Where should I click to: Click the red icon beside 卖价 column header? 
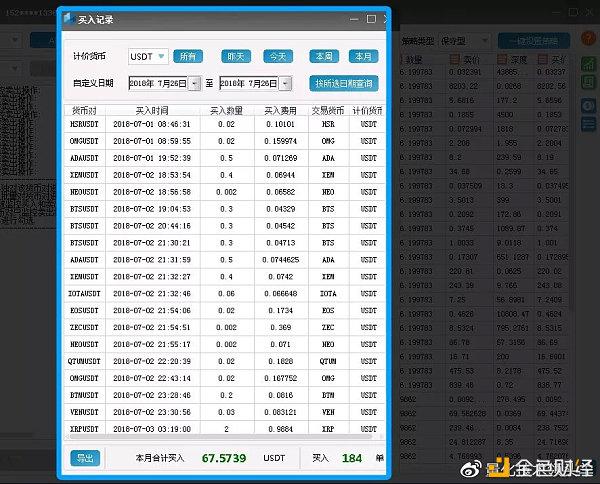455,59
